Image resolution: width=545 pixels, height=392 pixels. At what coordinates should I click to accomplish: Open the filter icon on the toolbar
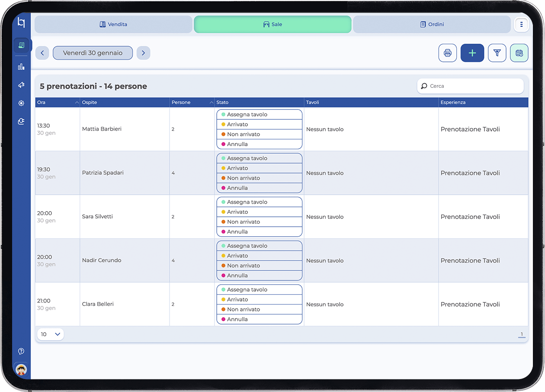click(x=497, y=52)
